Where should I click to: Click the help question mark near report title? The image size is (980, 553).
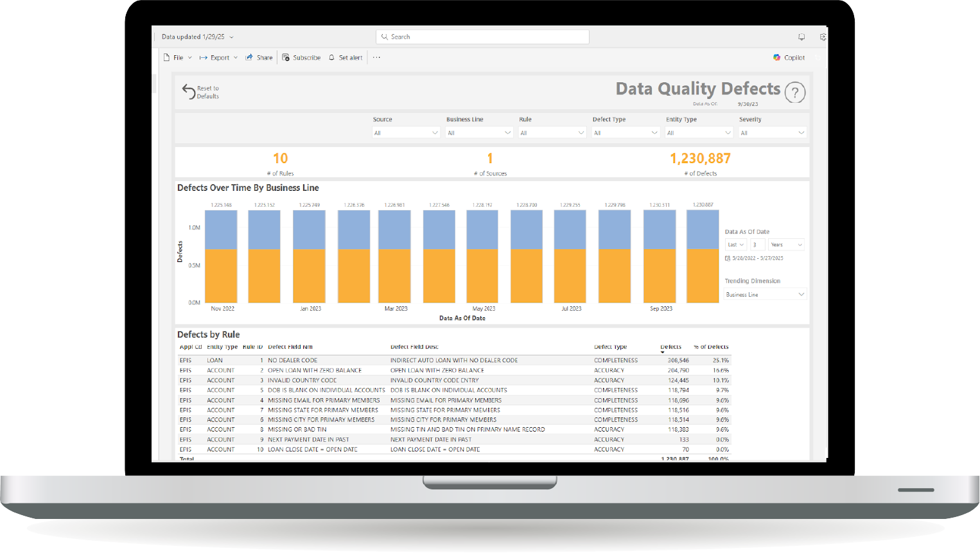tap(794, 92)
